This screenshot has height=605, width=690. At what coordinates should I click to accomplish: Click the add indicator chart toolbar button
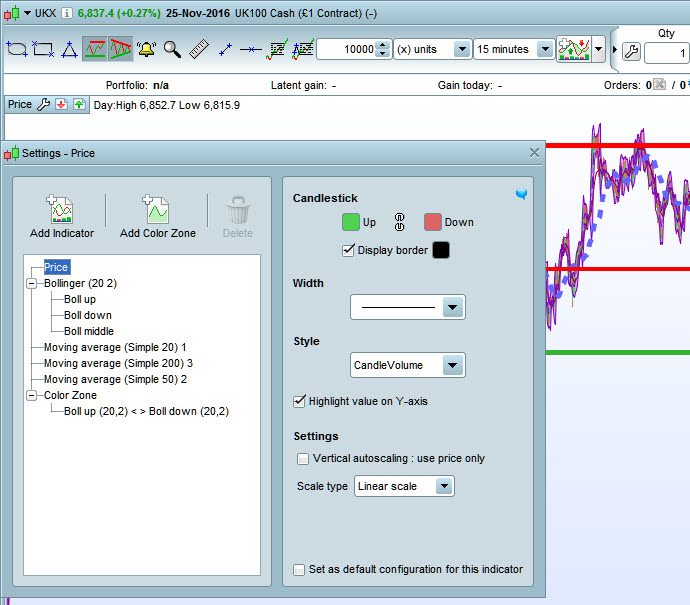[574, 49]
